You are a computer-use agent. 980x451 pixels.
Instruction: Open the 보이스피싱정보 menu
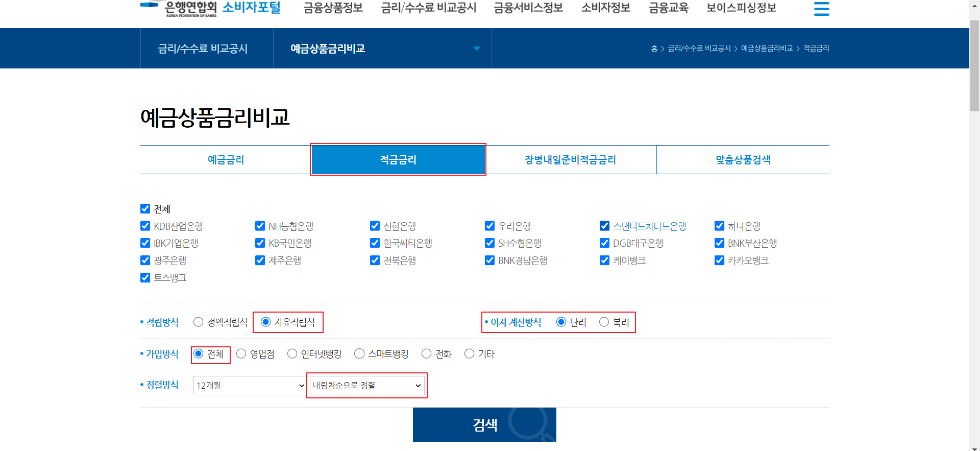click(741, 8)
